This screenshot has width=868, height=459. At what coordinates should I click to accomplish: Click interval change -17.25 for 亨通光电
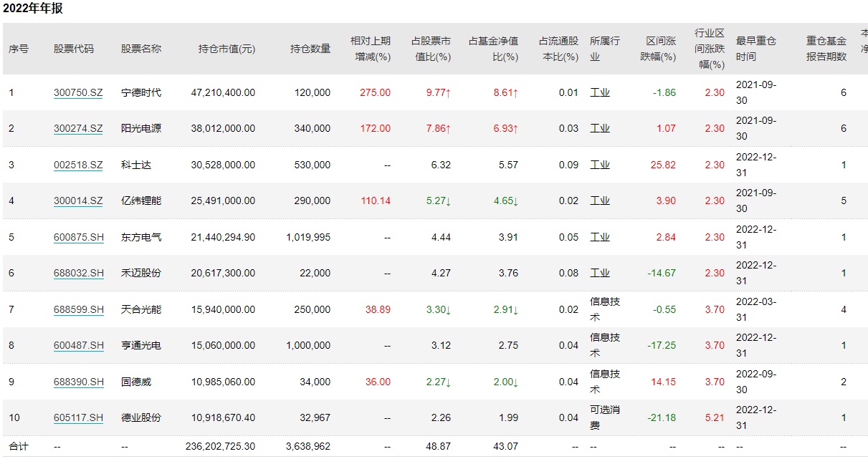(x=661, y=345)
